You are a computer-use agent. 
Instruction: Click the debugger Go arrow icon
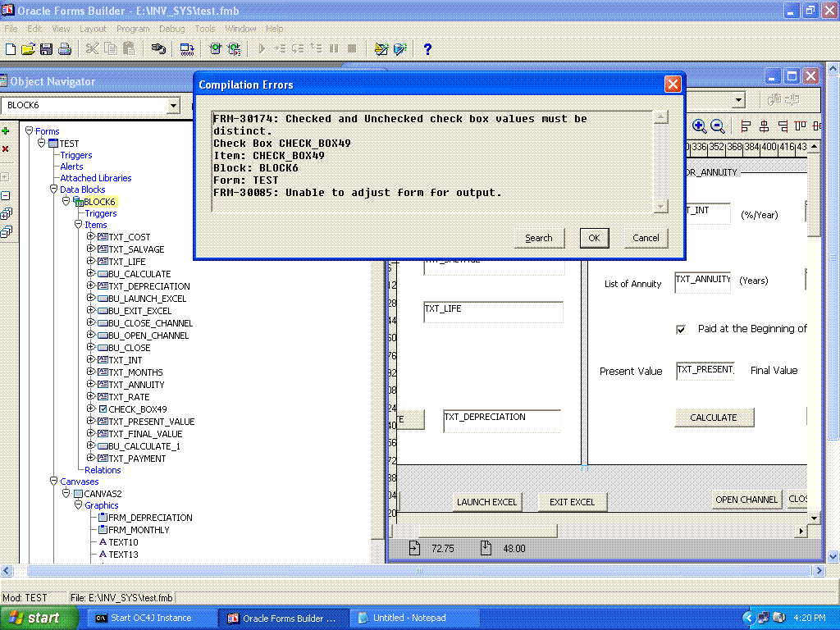(x=262, y=48)
